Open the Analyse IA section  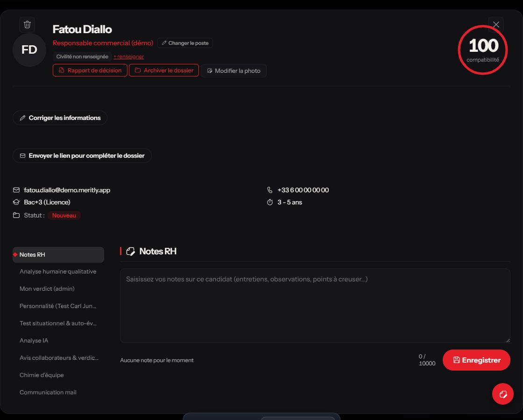[58, 341]
